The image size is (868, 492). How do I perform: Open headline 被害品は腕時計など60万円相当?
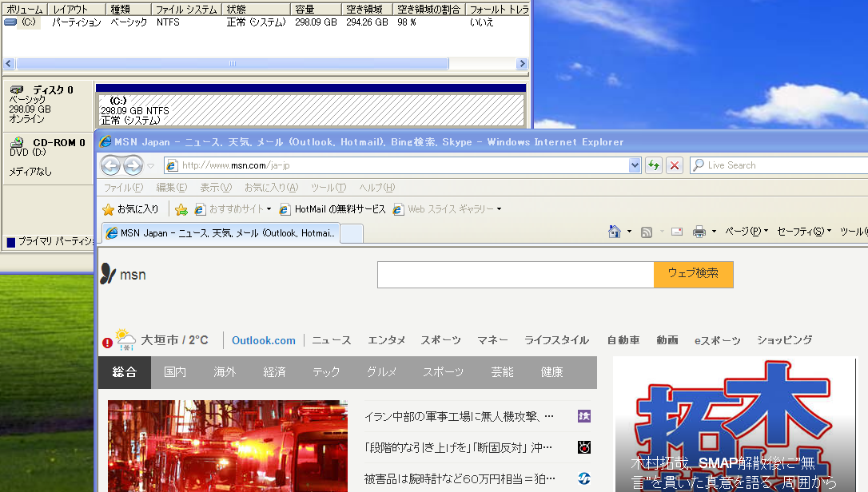click(x=460, y=478)
